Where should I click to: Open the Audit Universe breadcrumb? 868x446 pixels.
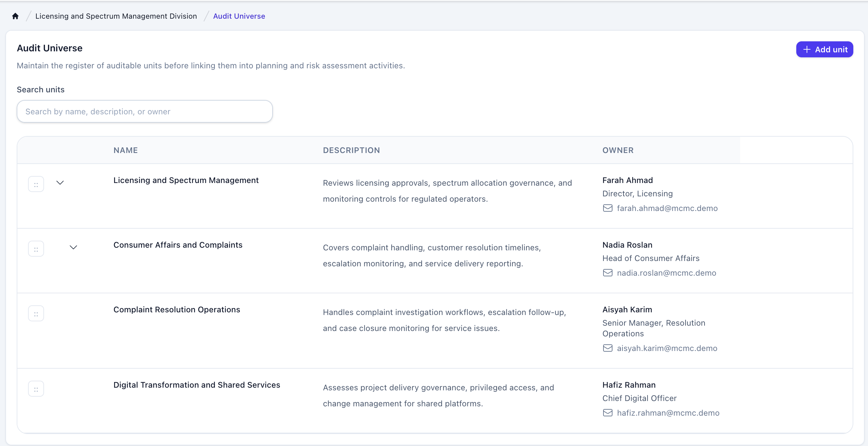coord(239,16)
